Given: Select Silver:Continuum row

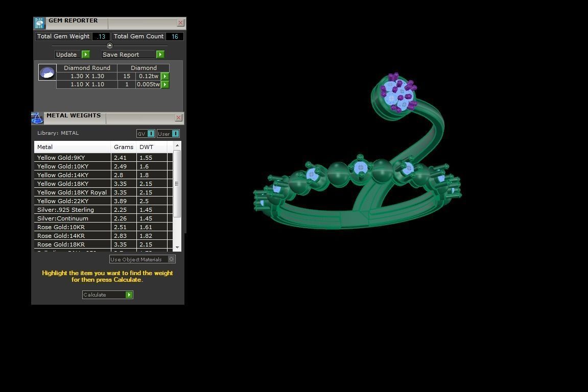Looking at the screenshot, I should point(104,218).
